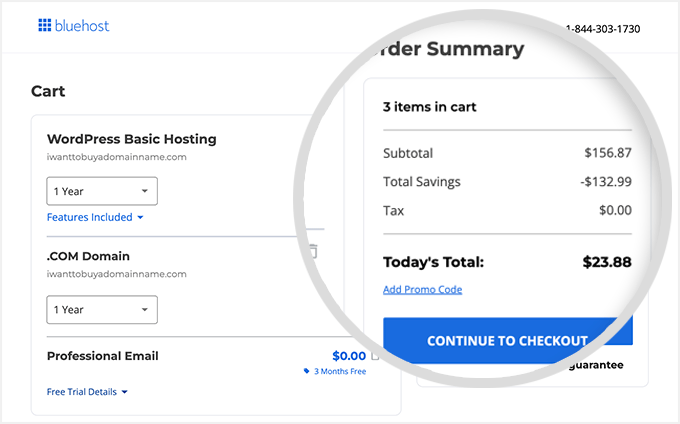The image size is (680, 424).
Task: Click the Total Savings amount
Action: tap(603, 182)
